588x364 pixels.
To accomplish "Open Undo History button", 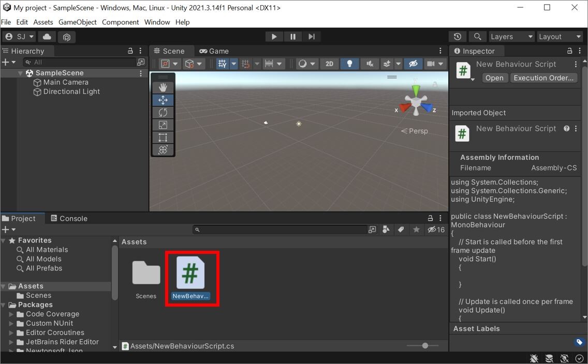I will coord(458,37).
